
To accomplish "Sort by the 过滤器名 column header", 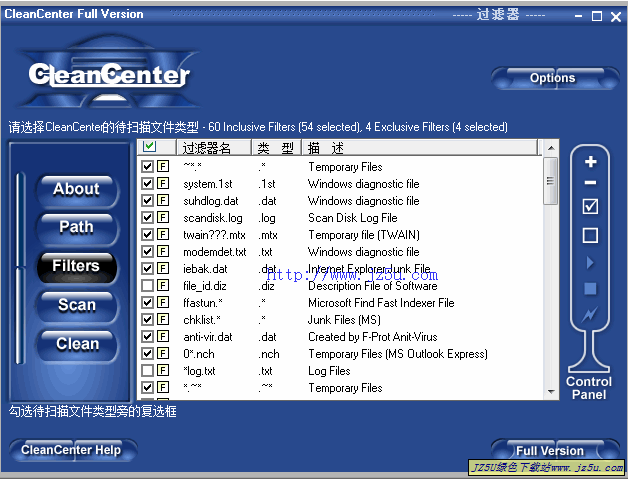I will point(214,147).
